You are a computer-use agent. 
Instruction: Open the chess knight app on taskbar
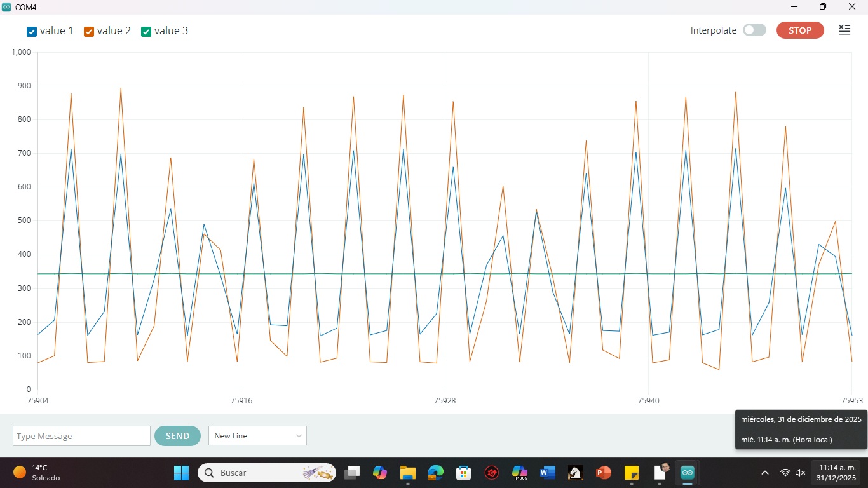[575, 473]
